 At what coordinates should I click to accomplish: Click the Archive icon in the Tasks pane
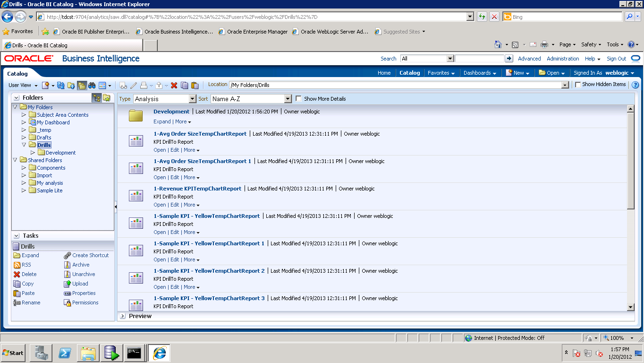[68, 265]
